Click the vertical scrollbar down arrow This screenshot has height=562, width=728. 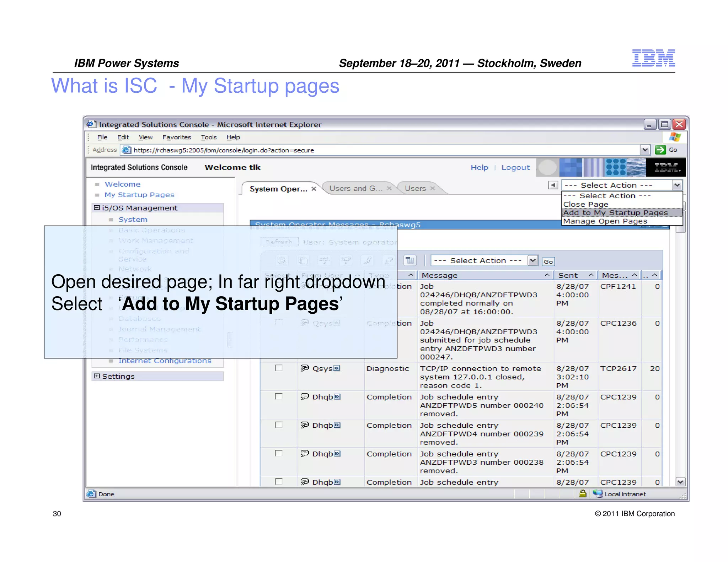[680, 482]
